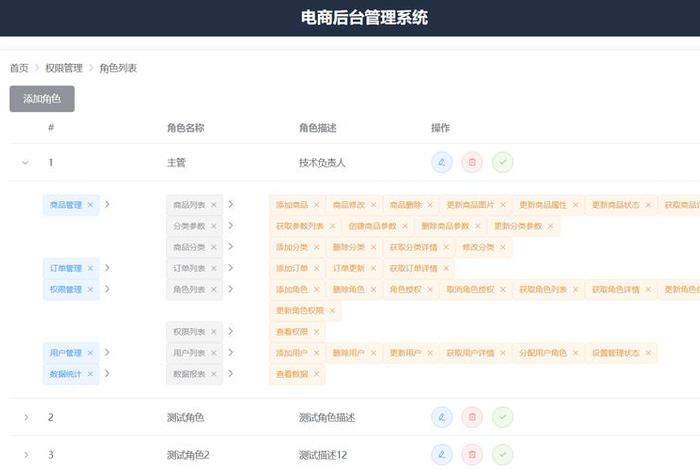This screenshot has height=470, width=700.
Task: Click the trash icon for 测试角色2
Action: [472, 454]
